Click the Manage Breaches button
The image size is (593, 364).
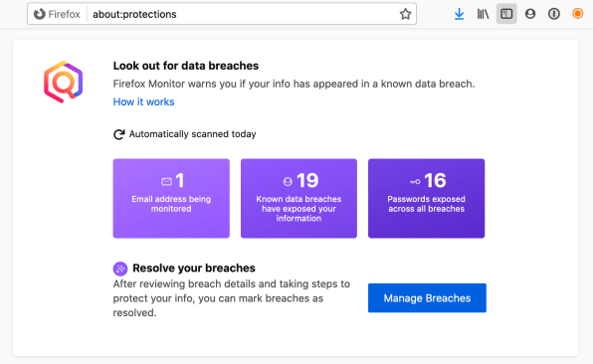point(427,297)
